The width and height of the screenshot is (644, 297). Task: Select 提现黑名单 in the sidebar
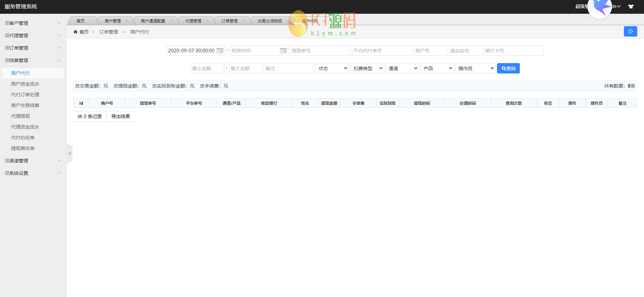[23, 148]
